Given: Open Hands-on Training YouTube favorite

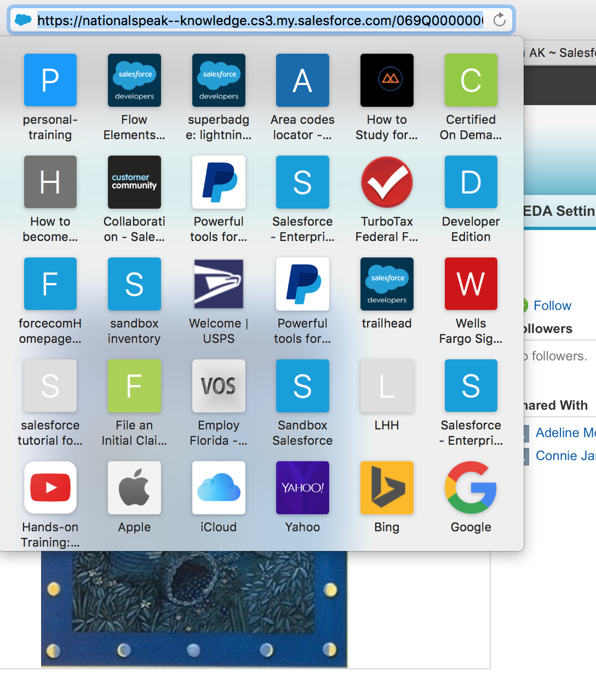Looking at the screenshot, I should 50,487.
